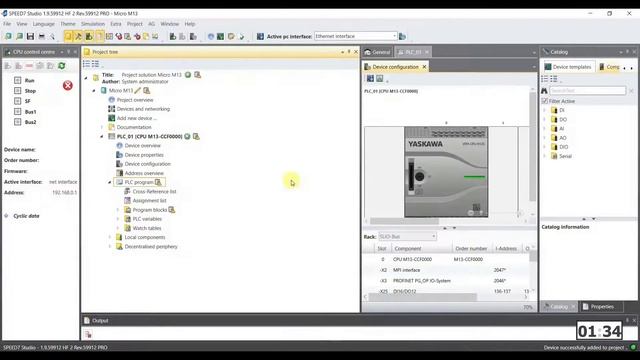The height and width of the screenshot is (360, 640).
Task: Expand the DI catalog folder
Action: coord(544,110)
